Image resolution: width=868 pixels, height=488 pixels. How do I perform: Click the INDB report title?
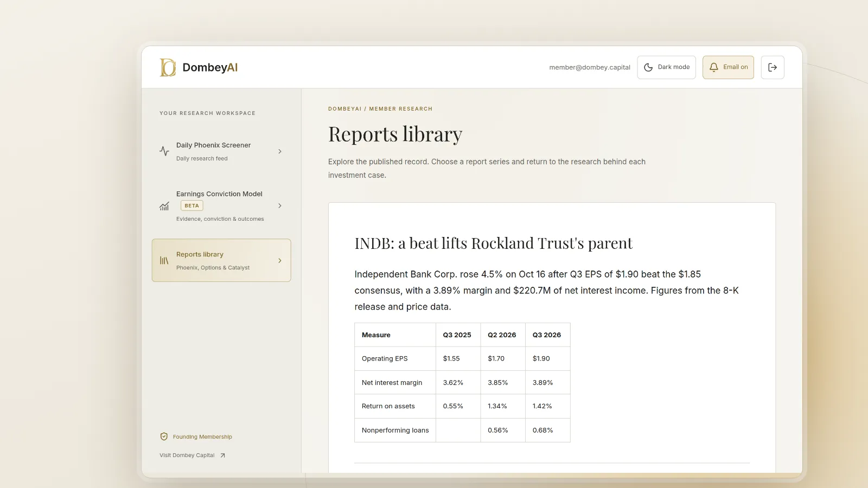click(494, 243)
